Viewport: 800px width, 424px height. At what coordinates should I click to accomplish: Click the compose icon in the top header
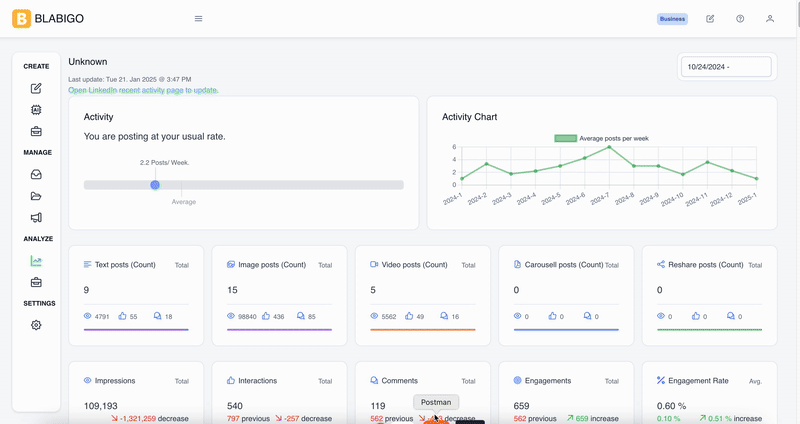click(710, 19)
